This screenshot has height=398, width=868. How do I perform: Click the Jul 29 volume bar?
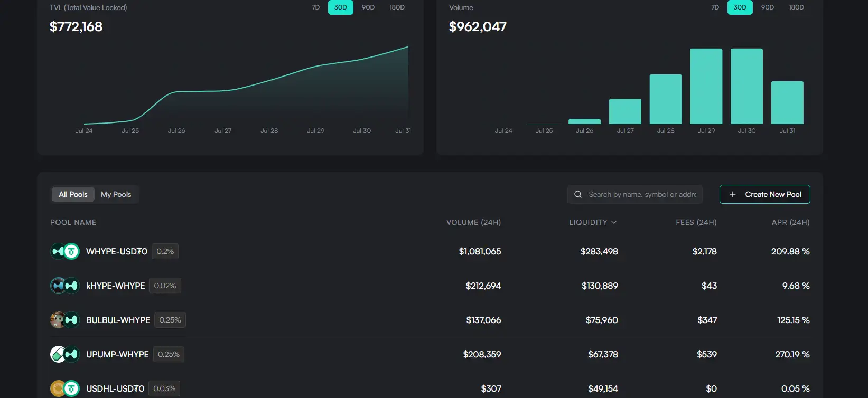(706, 86)
